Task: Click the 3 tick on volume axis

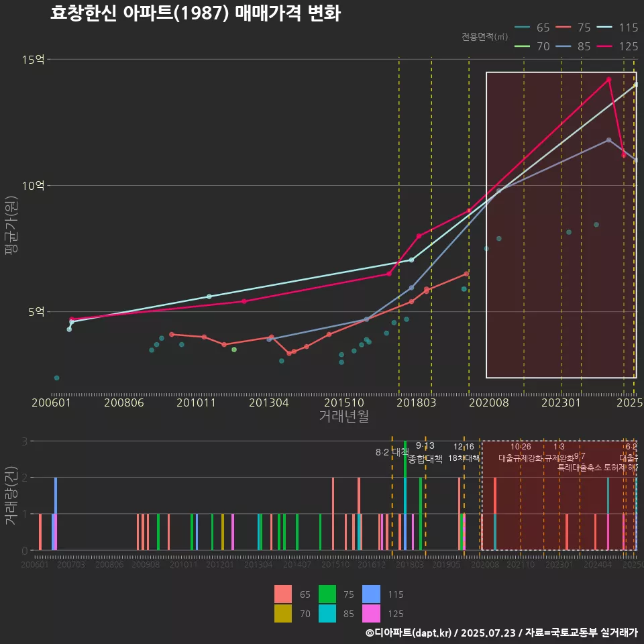Action: coord(25,441)
